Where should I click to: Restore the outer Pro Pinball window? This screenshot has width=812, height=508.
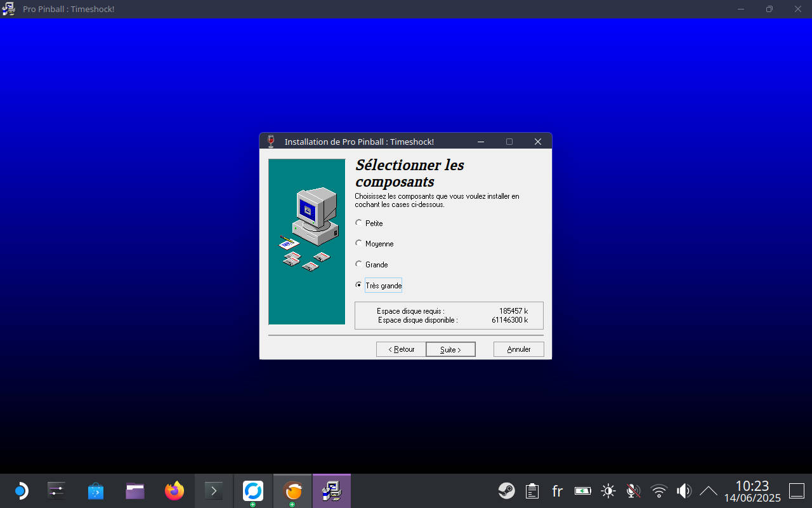[769, 9]
